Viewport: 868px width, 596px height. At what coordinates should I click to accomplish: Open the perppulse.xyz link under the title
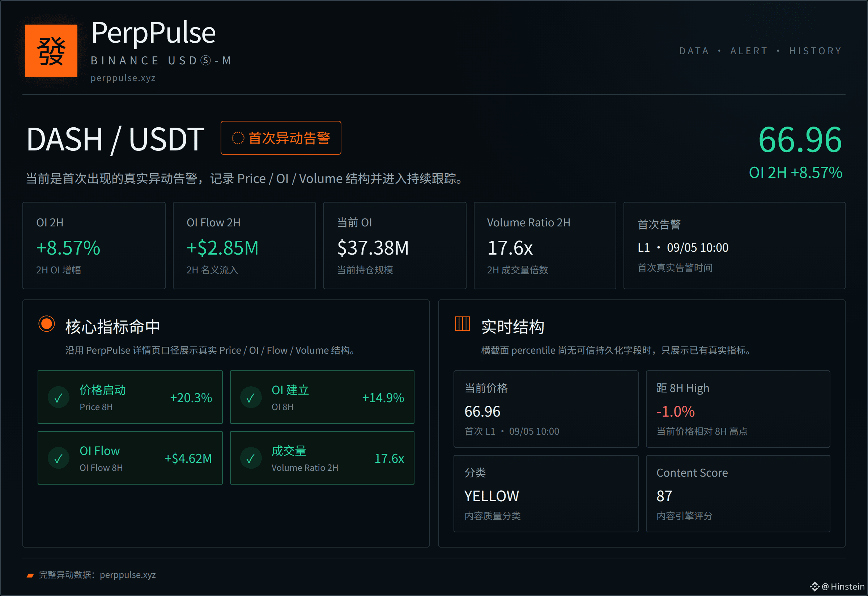pyautogui.click(x=123, y=78)
